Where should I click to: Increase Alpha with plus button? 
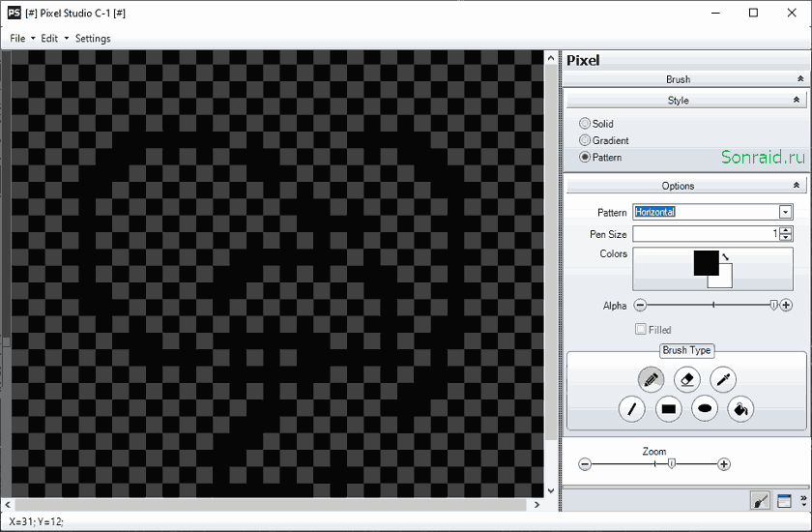pyautogui.click(x=786, y=305)
